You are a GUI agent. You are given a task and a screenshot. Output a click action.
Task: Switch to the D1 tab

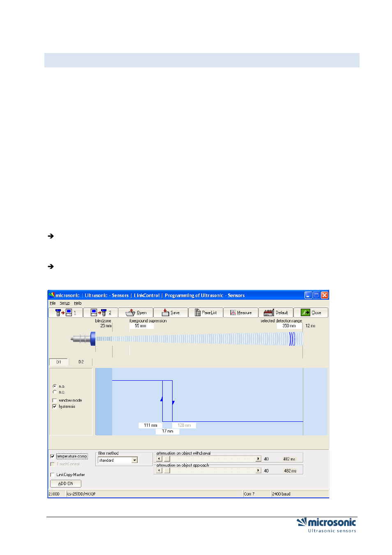click(58, 362)
